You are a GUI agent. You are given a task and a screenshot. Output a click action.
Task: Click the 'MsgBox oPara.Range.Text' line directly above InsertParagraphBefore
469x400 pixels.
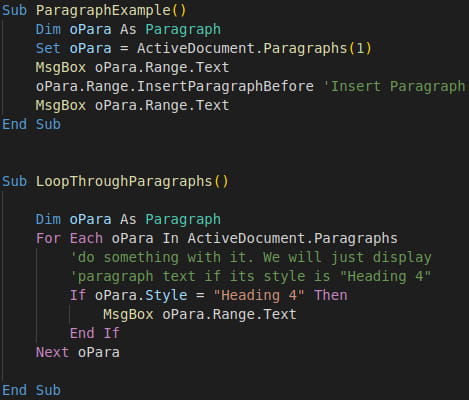(132, 67)
